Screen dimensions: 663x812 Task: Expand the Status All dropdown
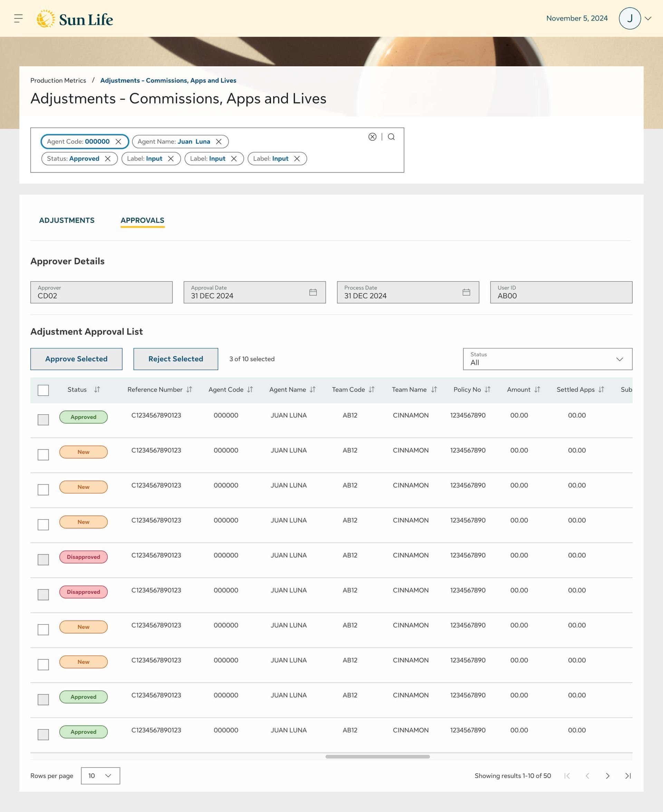tap(547, 359)
